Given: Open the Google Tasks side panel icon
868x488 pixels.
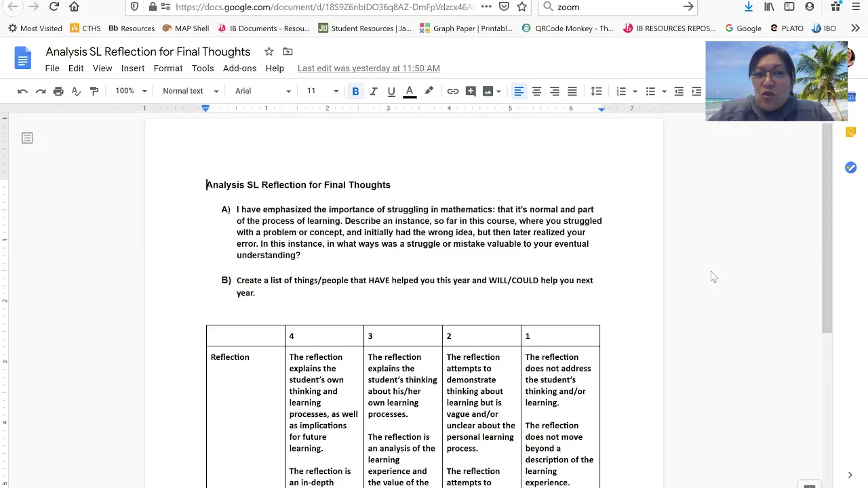Looking at the screenshot, I should point(850,167).
